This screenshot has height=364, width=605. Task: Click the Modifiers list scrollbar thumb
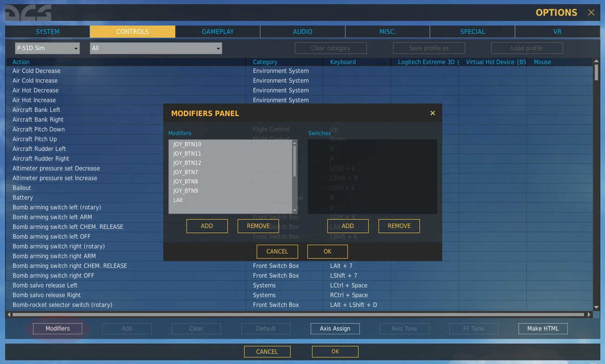click(295, 161)
